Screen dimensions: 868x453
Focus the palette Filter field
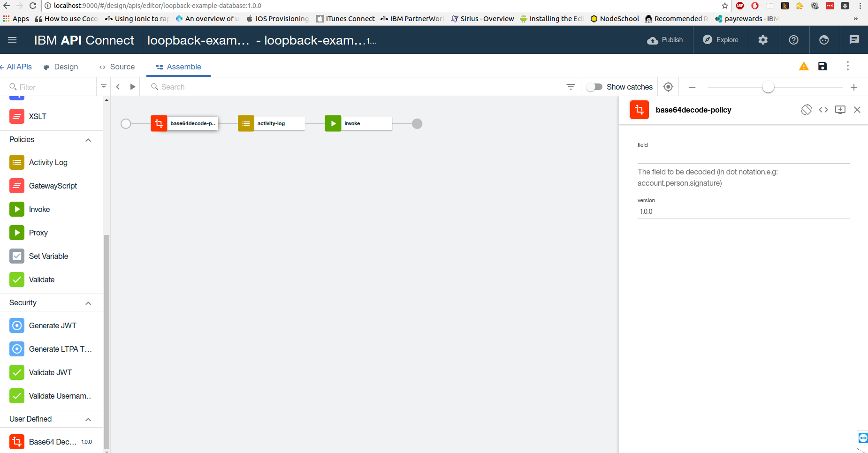53,87
